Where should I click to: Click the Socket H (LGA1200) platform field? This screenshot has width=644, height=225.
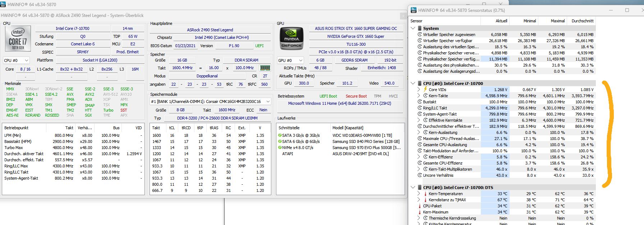click(x=100, y=60)
